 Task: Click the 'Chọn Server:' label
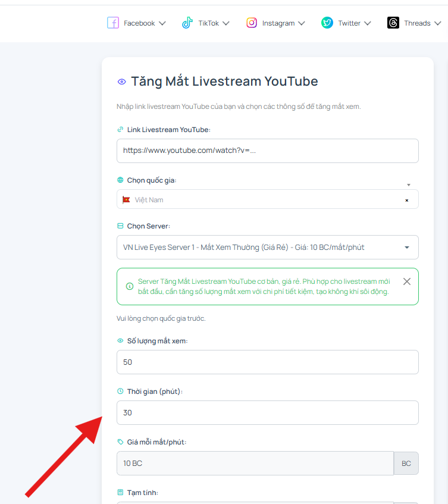(149, 226)
